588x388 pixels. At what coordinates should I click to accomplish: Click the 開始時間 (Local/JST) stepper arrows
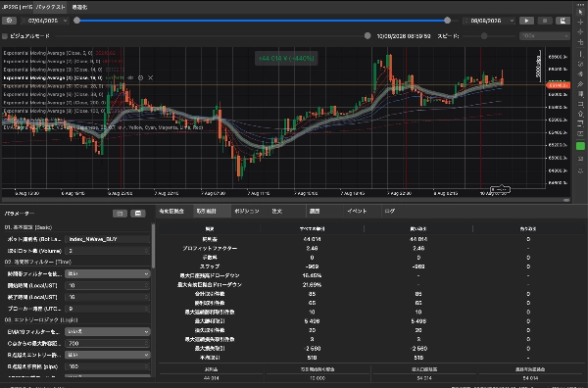click(x=147, y=286)
